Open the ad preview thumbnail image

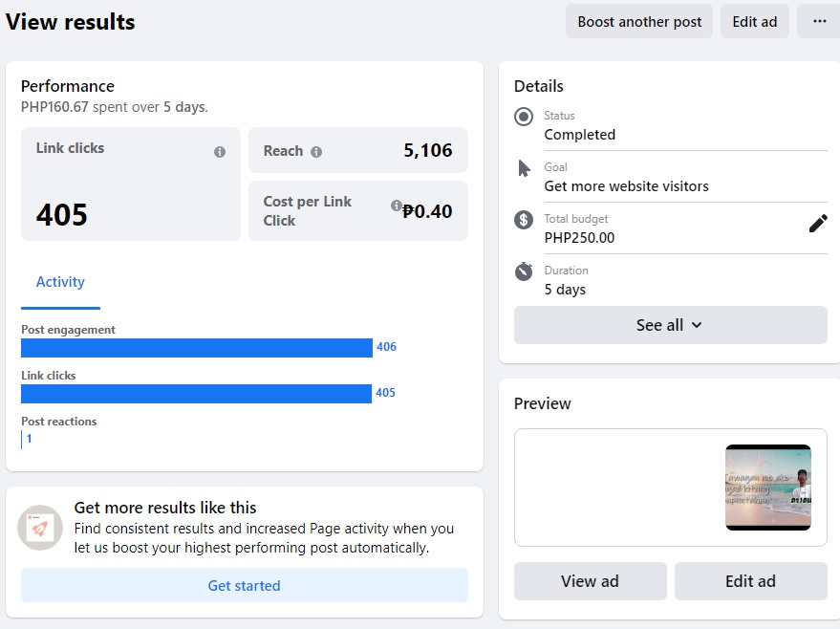pos(767,488)
